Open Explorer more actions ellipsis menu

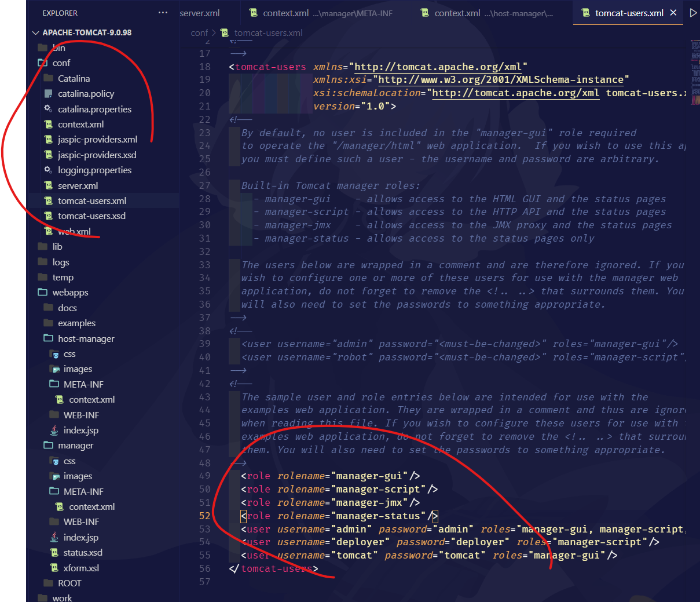pos(163,13)
